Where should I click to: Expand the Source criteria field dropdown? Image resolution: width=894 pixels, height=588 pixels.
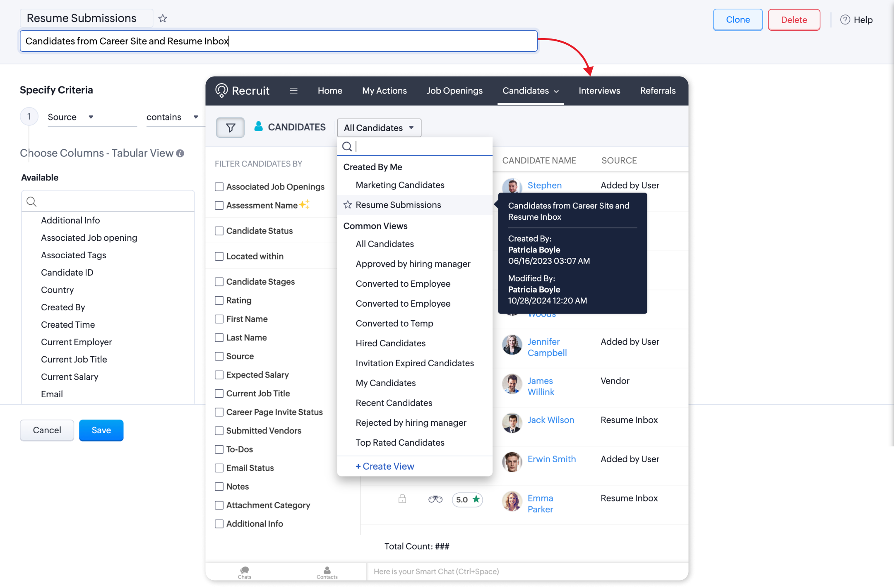point(91,117)
